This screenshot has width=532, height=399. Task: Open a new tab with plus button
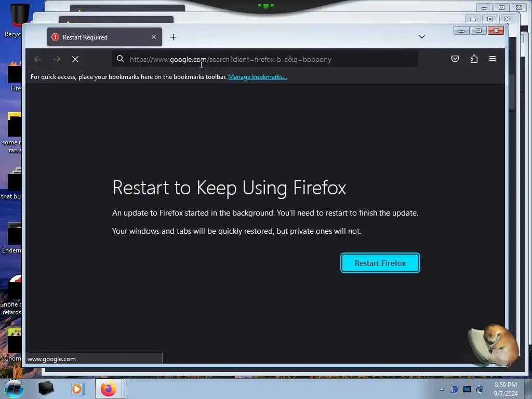pyautogui.click(x=174, y=37)
